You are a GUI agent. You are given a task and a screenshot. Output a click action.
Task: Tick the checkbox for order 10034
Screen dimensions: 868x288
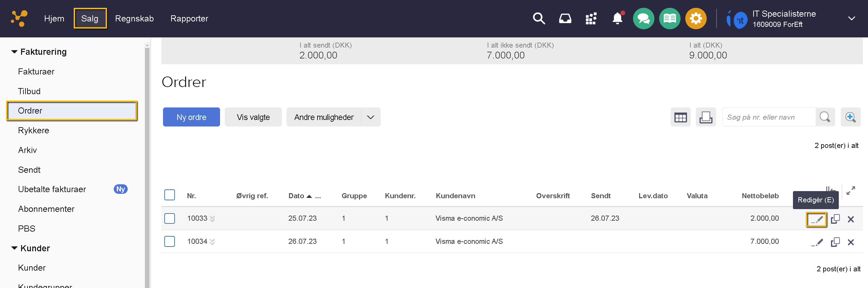click(169, 241)
